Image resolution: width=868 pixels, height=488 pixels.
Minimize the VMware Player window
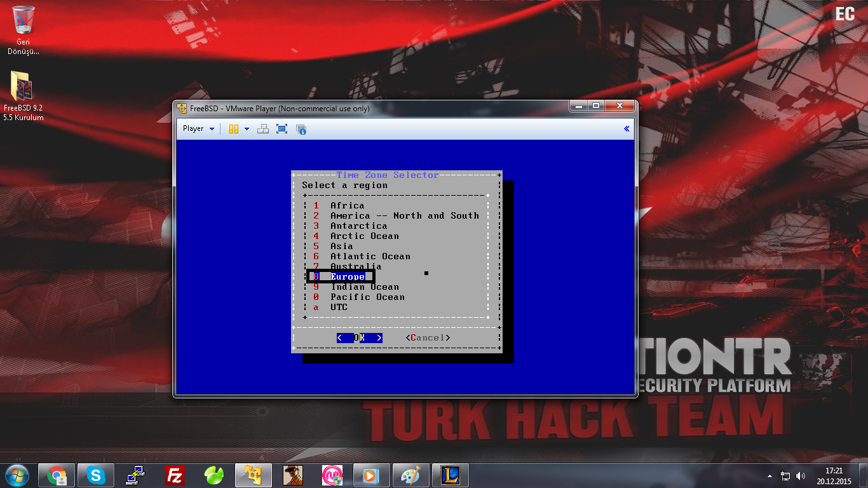[578, 106]
